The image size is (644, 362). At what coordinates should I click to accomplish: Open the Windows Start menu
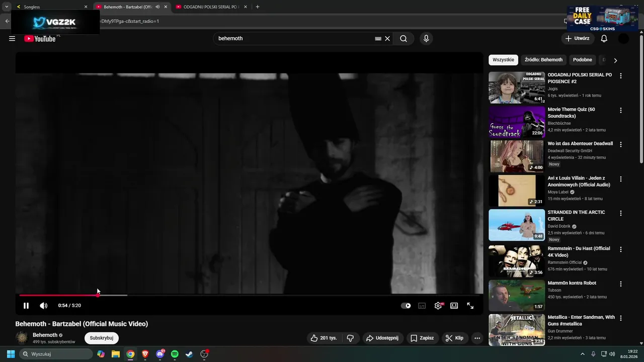pos(11,354)
